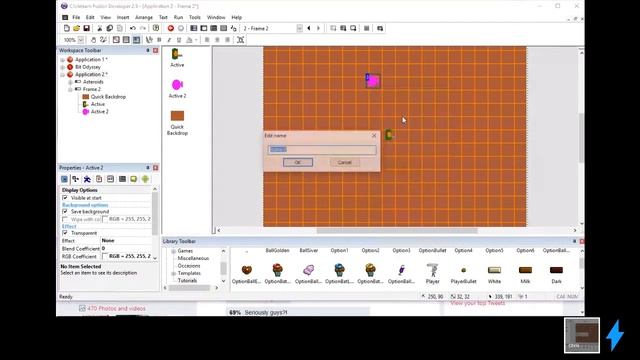The height and width of the screenshot is (360, 640).
Task: Open the View menu
Action: coord(105,18)
